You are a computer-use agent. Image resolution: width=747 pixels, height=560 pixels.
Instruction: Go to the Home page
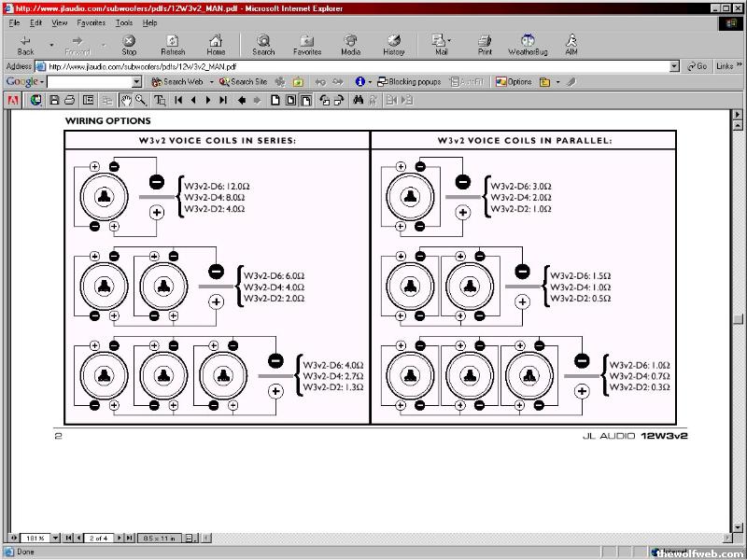tap(216, 45)
